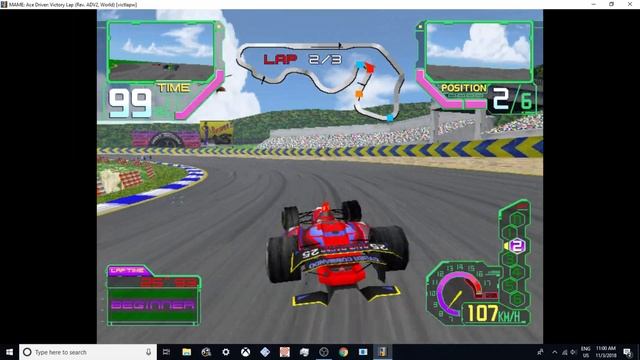Open the ENG US language indicator
The width and height of the screenshot is (640, 360).
(x=585, y=352)
